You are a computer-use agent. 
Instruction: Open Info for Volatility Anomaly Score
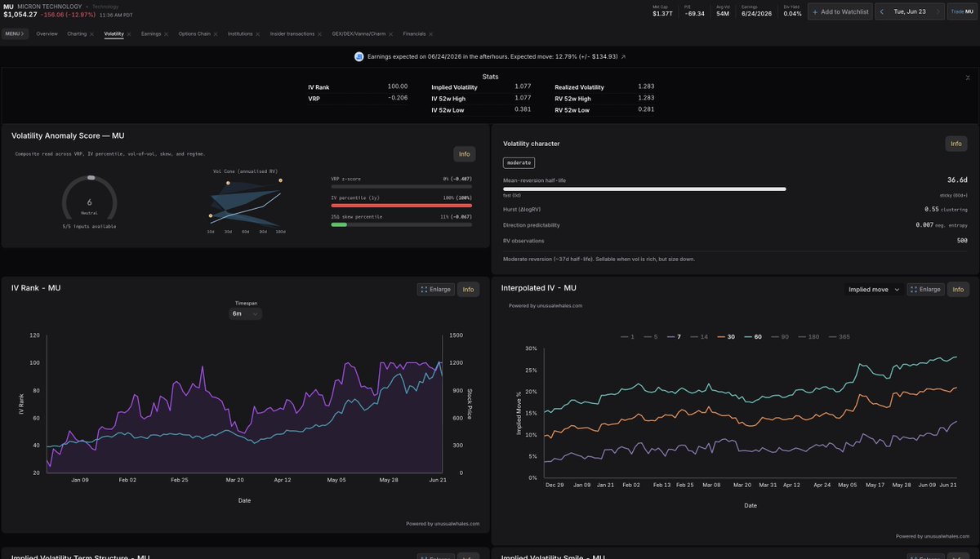coord(464,153)
